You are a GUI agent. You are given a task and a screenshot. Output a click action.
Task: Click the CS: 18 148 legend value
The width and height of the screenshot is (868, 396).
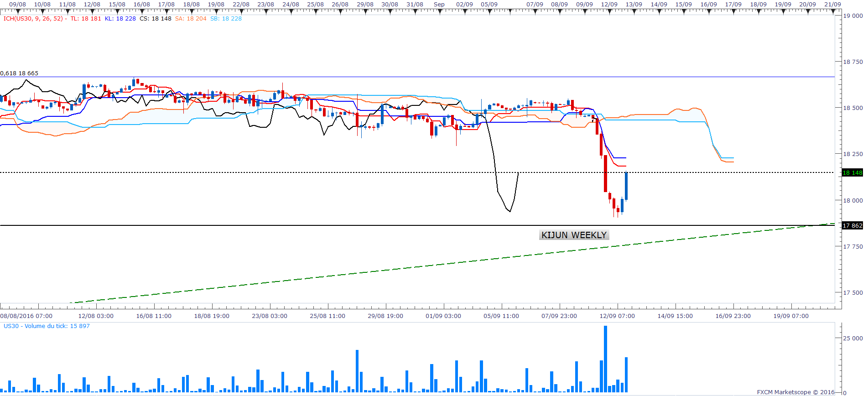point(155,19)
